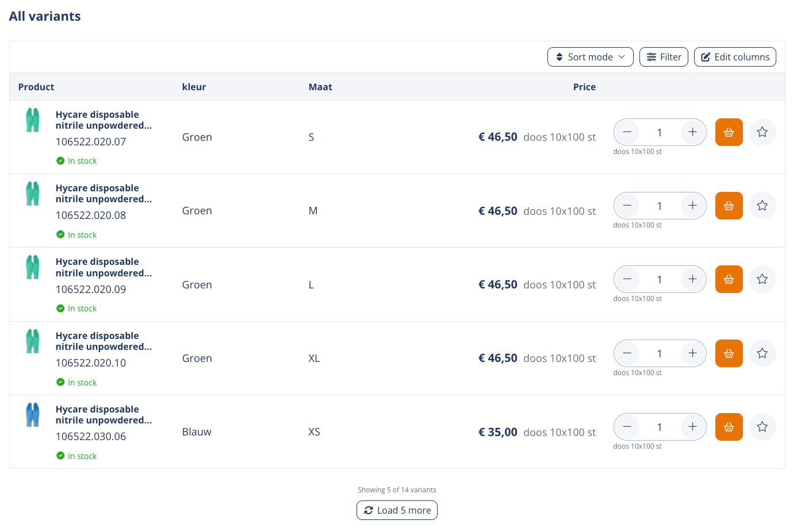
Task: Load 5 more variants
Action: click(397, 510)
